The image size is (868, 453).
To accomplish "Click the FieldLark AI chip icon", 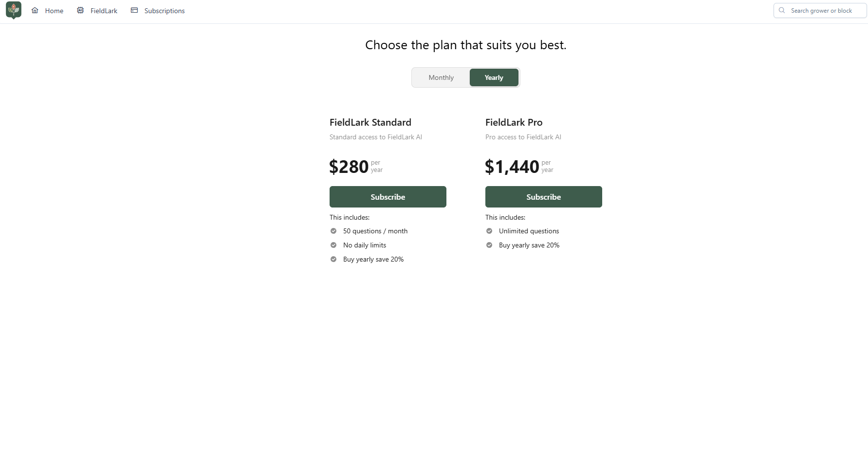I will click(x=80, y=10).
